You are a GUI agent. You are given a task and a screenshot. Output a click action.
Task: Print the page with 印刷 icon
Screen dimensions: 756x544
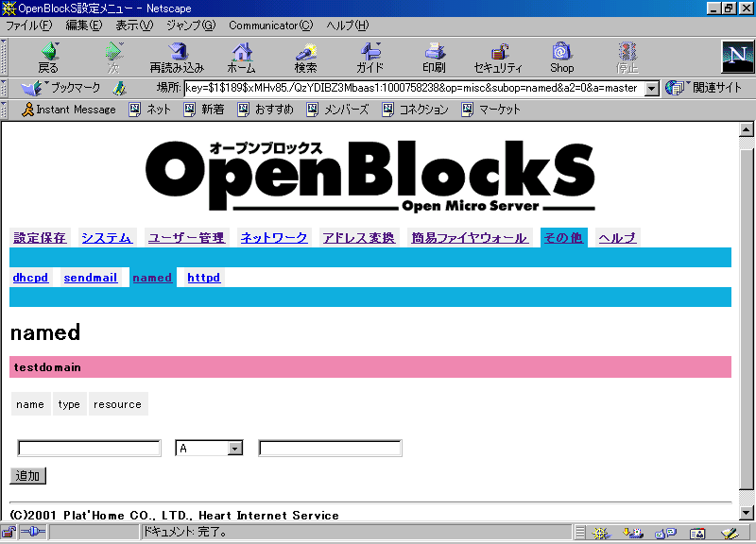(434, 57)
